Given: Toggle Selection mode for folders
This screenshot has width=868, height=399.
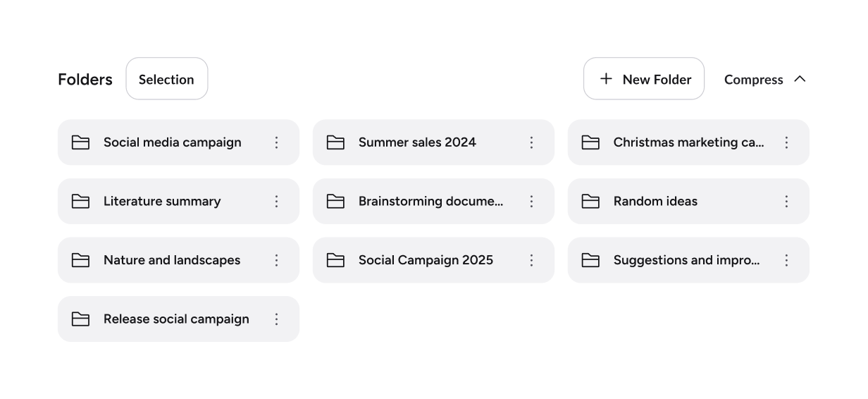Looking at the screenshot, I should pos(166,79).
